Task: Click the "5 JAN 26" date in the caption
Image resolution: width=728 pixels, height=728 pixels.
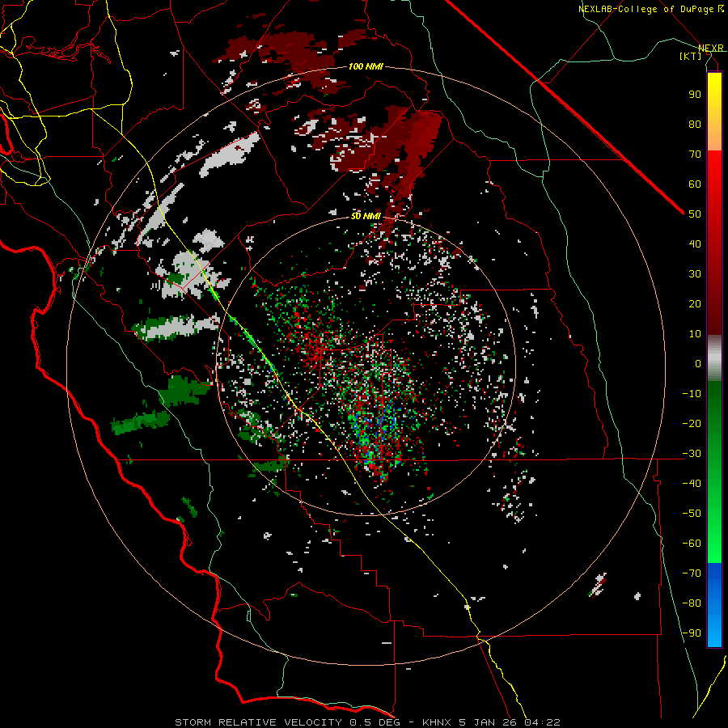Action: tap(489, 722)
